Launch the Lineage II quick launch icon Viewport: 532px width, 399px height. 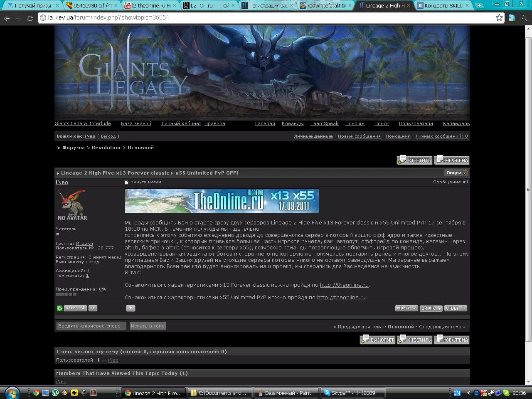click(94, 393)
